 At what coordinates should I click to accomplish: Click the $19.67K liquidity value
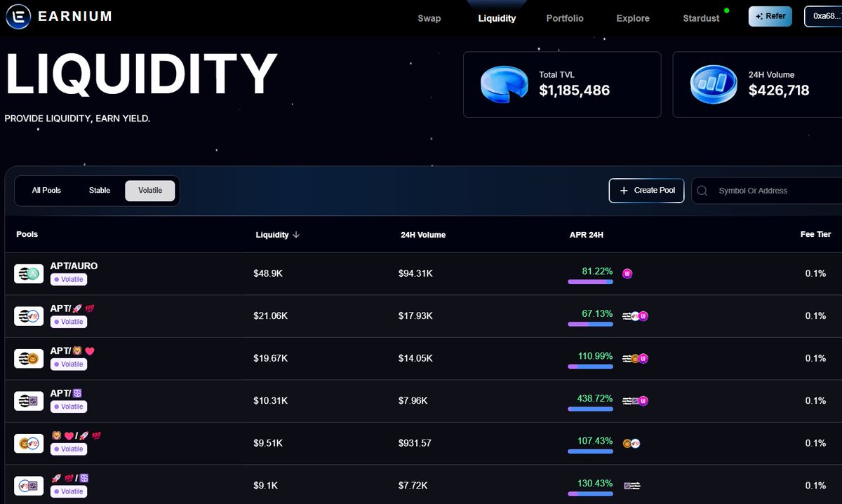(271, 358)
